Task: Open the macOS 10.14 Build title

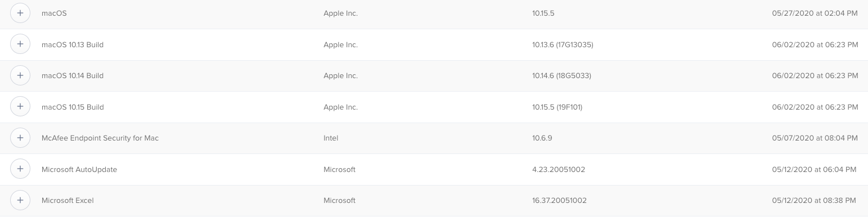Action: (x=73, y=75)
